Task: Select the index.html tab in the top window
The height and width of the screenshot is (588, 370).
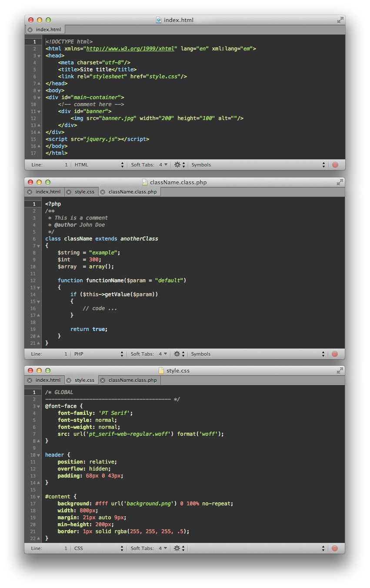Action: click(x=45, y=30)
